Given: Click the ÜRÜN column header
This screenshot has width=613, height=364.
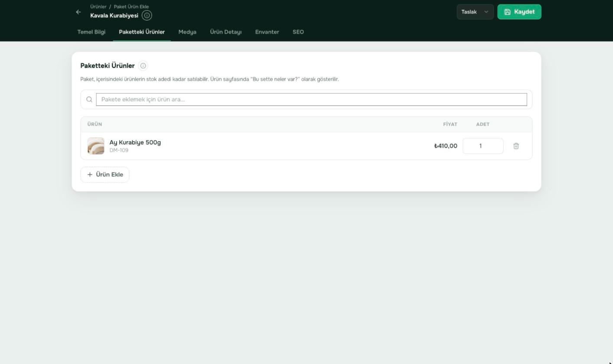Looking at the screenshot, I should tap(95, 124).
